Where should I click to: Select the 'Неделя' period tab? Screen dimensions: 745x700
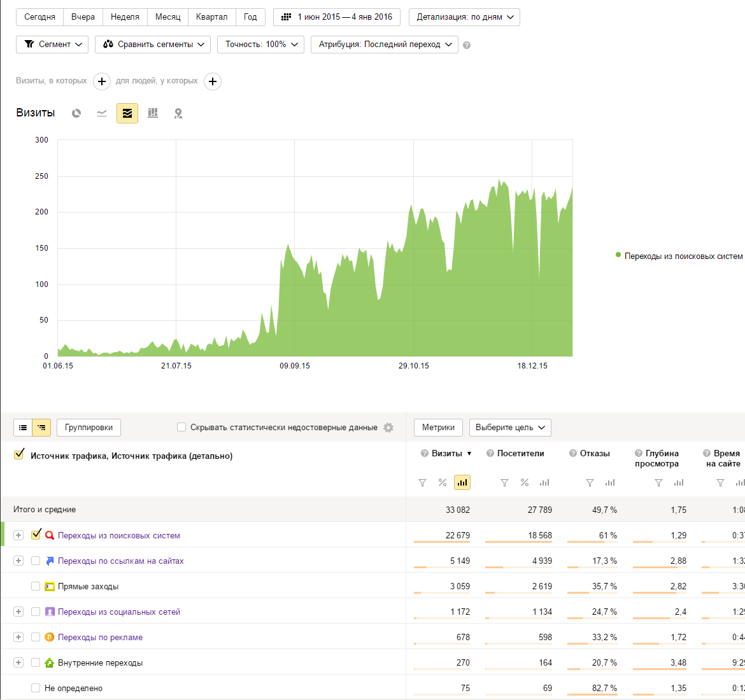pos(125,17)
